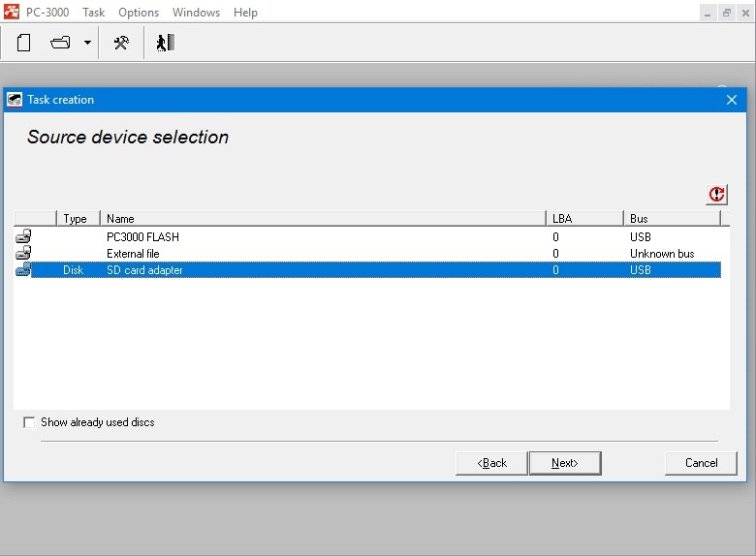Viewport: 756px width, 556px height.
Task: Open the Help menu
Action: (x=245, y=12)
